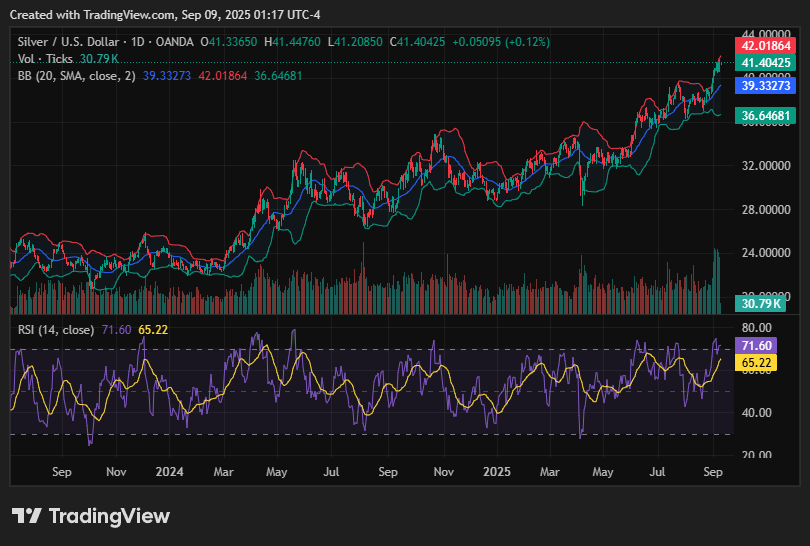The image size is (810, 546).
Task: Click the 32.00000 price axis label
Action: click(766, 166)
